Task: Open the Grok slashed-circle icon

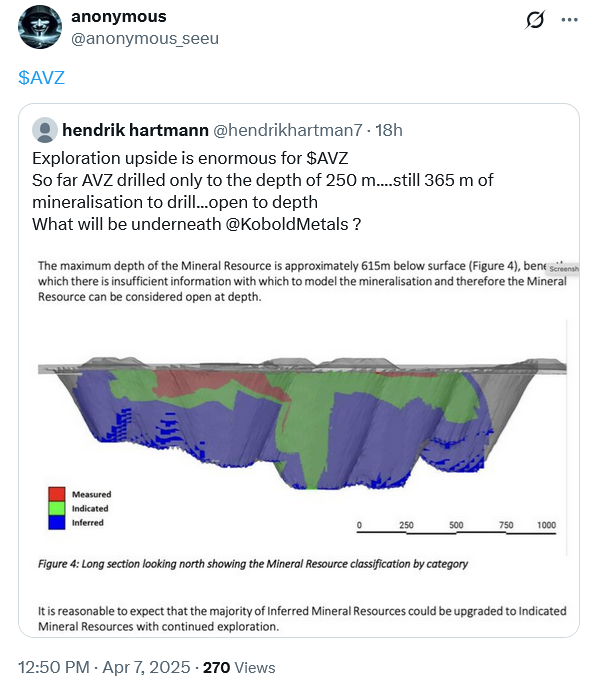Action: point(535,20)
